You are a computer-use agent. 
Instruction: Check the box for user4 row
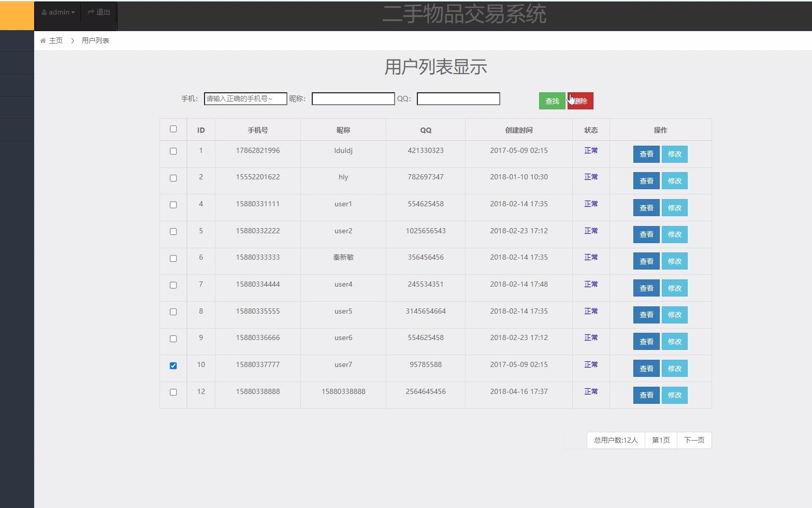(173, 285)
